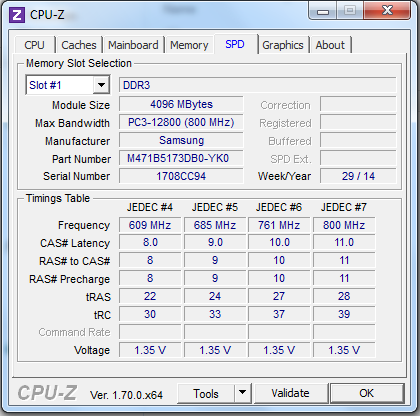420x416 pixels.
Task: Go to the Memory tab
Action: [x=189, y=45]
